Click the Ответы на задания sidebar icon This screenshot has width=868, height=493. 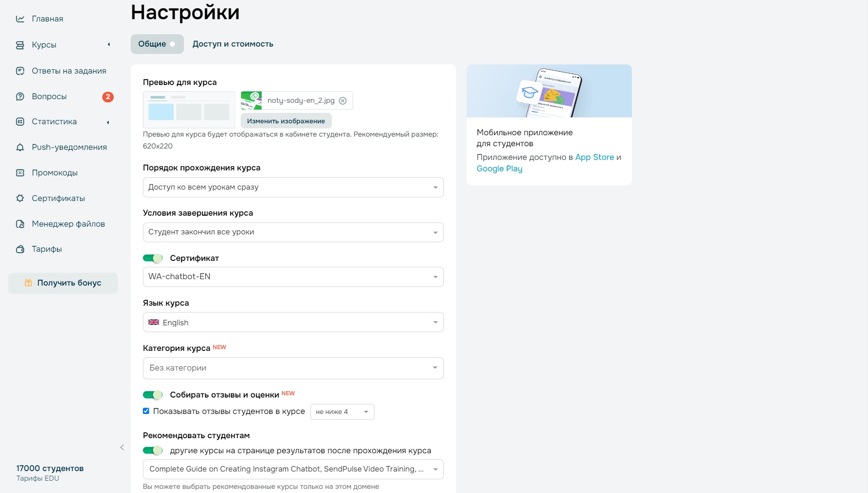click(20, 71)
